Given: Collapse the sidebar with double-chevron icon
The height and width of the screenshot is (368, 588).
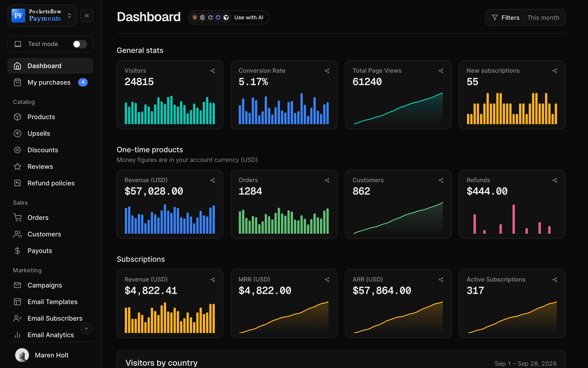Looking at the screenshot, I should (x=87, y=16).
